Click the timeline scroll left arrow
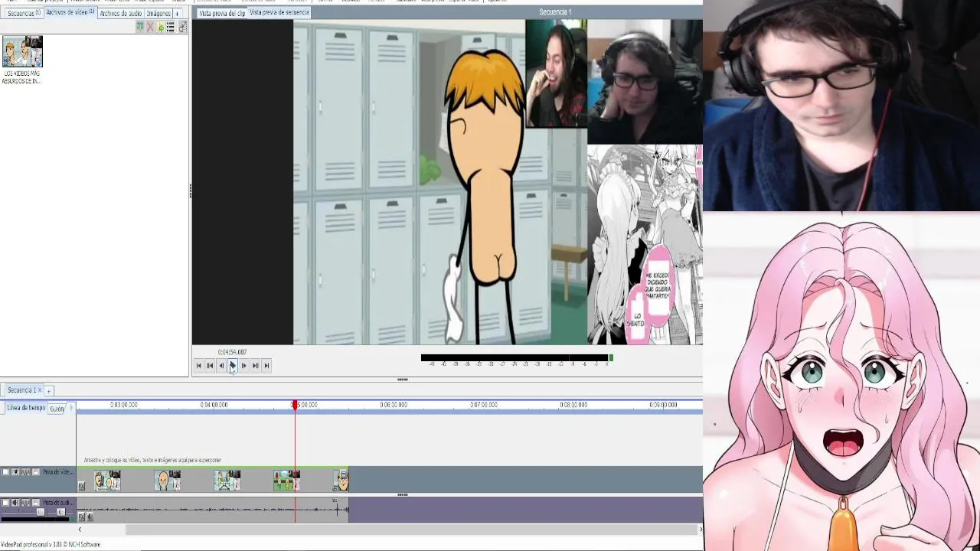 click(x=80, y=530)
